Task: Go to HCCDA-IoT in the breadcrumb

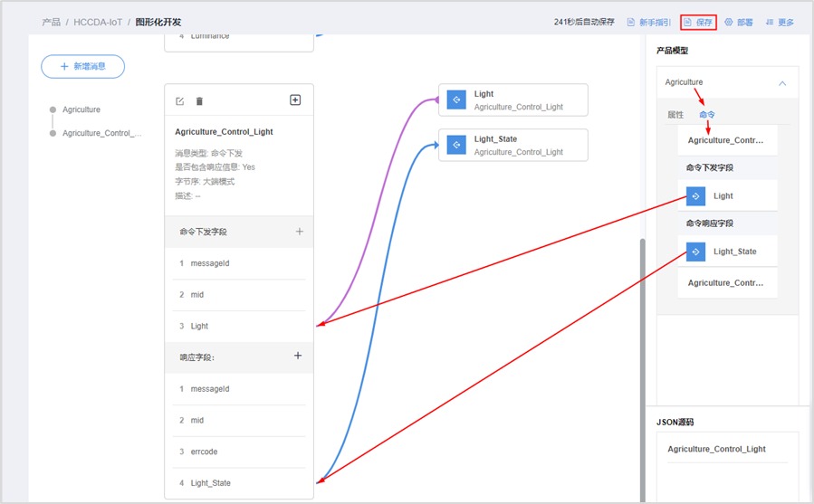Action: 98,22
